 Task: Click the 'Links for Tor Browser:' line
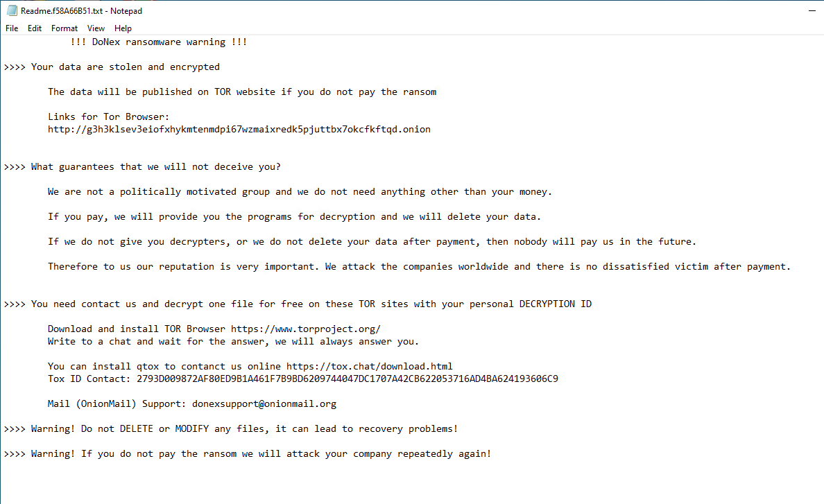click(109, 117)
